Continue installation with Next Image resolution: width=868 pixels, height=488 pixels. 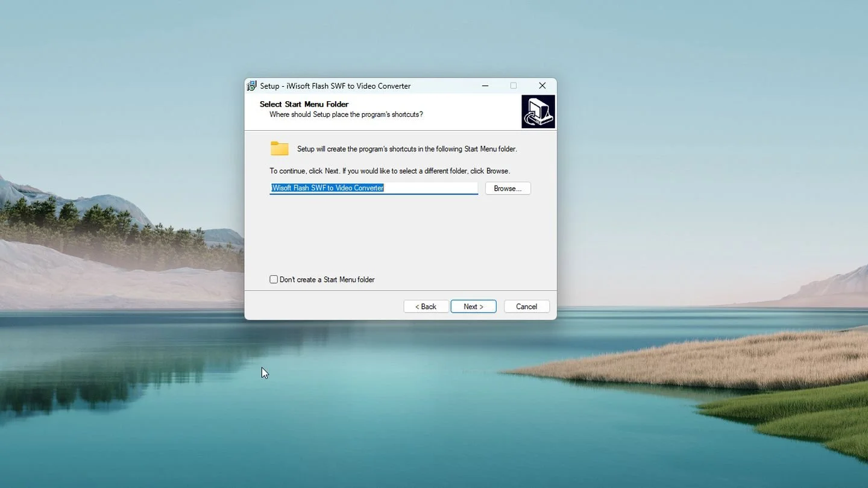(x=473, y=307)
